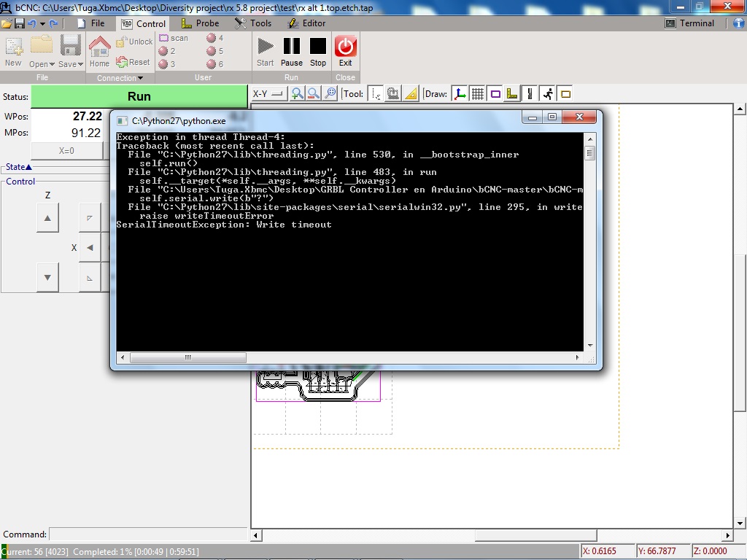Toggle the end-mill paths display
This screenshot has width=747, height=560.
tap(530, 94)
